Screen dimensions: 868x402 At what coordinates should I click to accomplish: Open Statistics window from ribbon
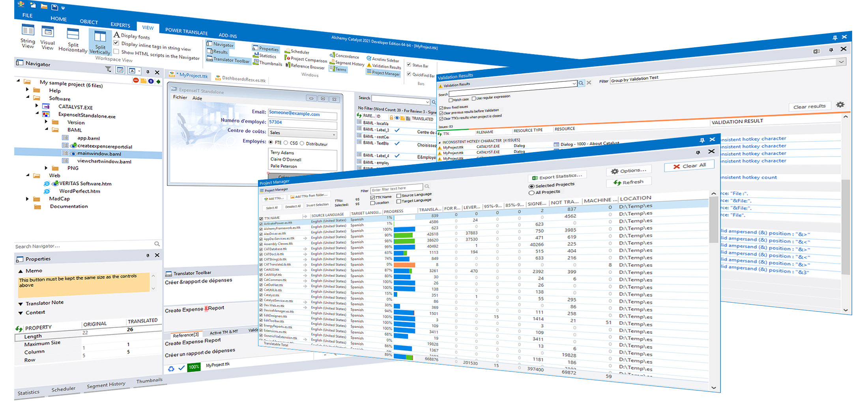265,56
